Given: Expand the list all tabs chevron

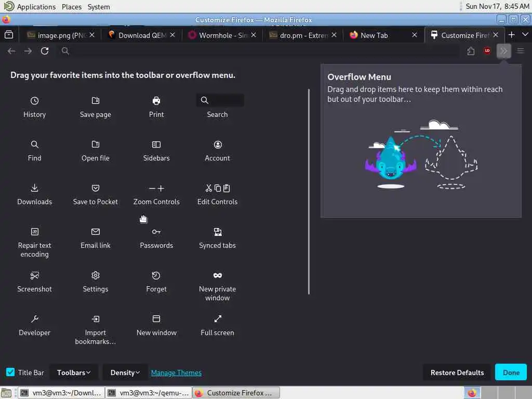Looking at the screenshot, I should (x=525, y=35).
